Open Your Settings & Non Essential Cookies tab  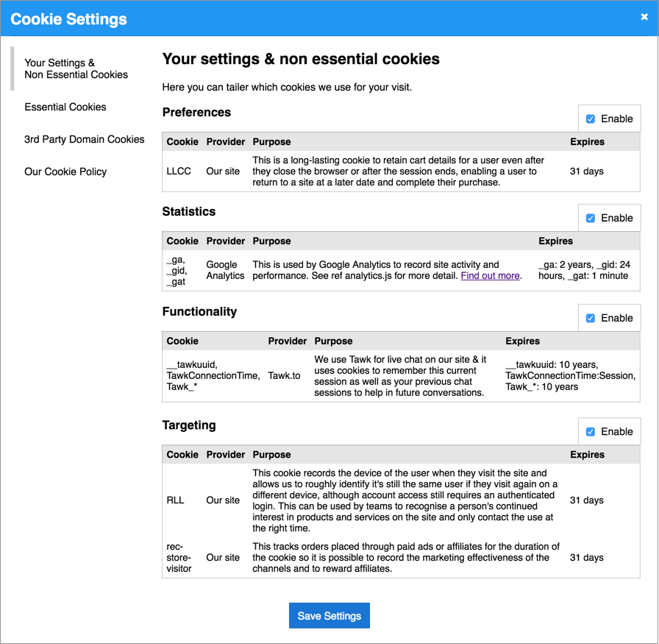tap(76, 68)
